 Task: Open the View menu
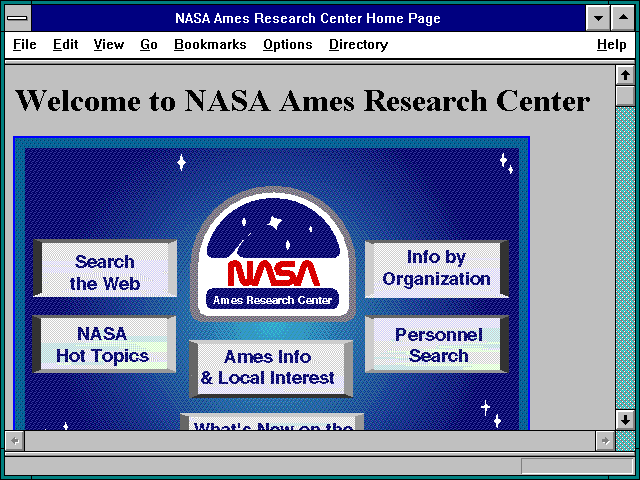pos(109,44)
